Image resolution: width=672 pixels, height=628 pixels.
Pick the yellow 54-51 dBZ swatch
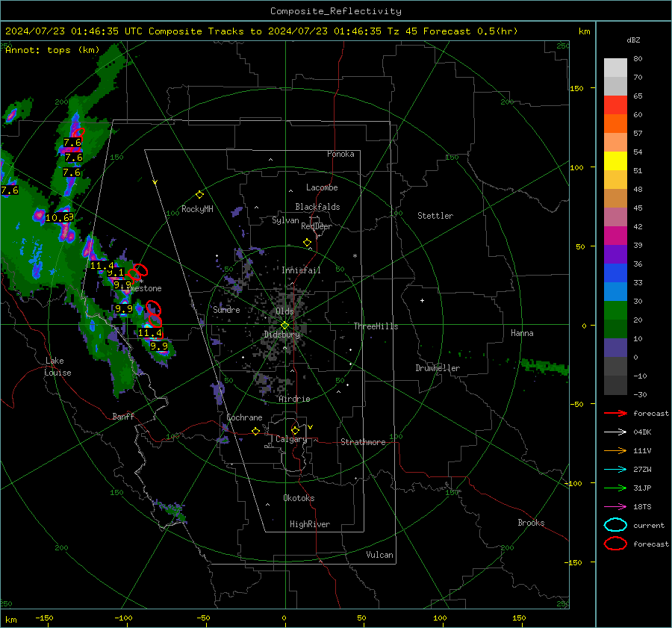click(x=615, y=161)
